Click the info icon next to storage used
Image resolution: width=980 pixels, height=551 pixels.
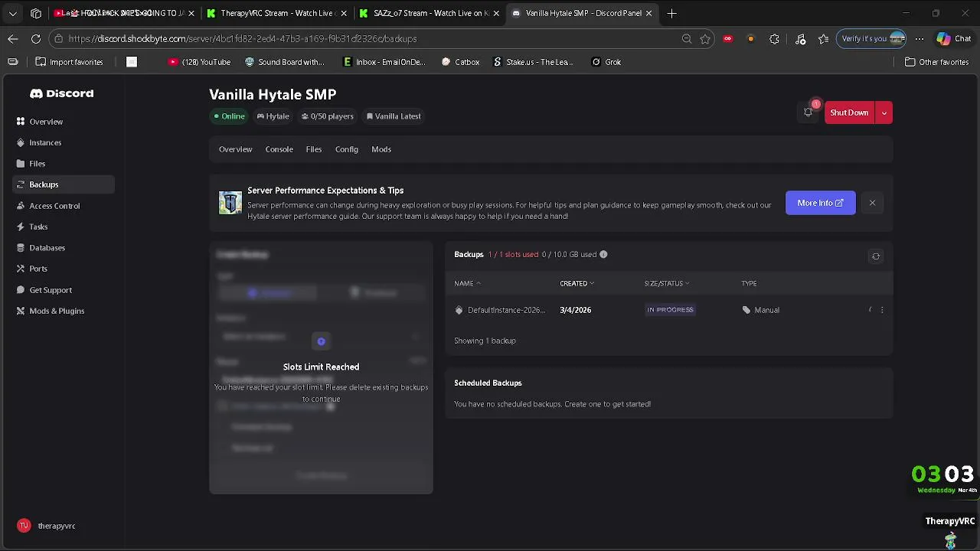[603, 254]
